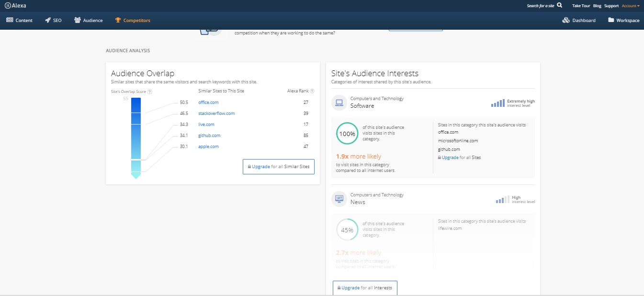Click overlap score 46.5
The width and height of the screenshot is (644, 297).
184,114
